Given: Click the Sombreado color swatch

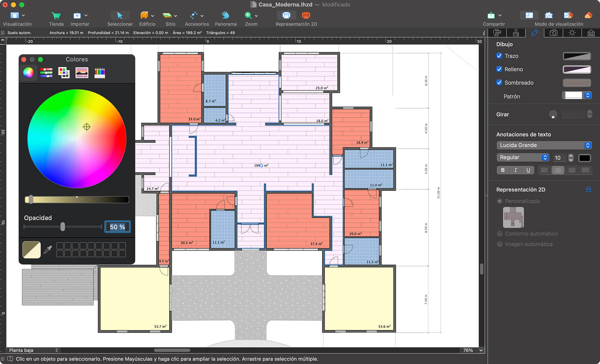Looking at the screenshot, I should pyautogui.click(x=577, y=83).
